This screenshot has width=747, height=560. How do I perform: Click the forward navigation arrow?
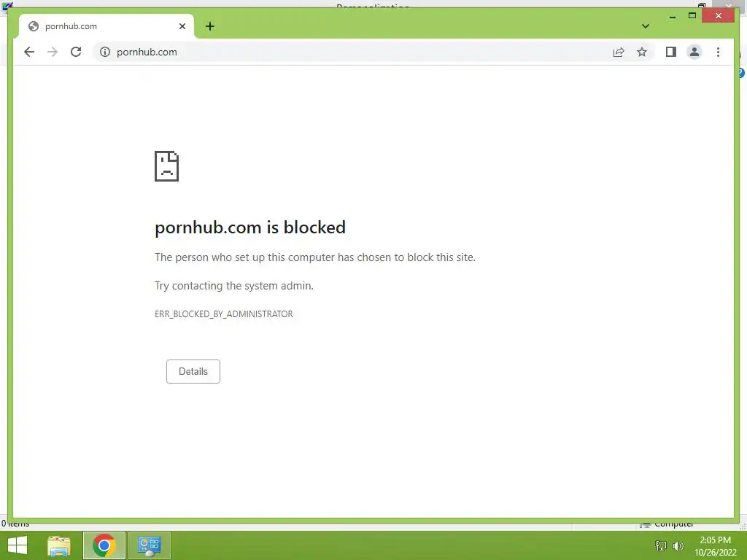(x=53, y=52)
